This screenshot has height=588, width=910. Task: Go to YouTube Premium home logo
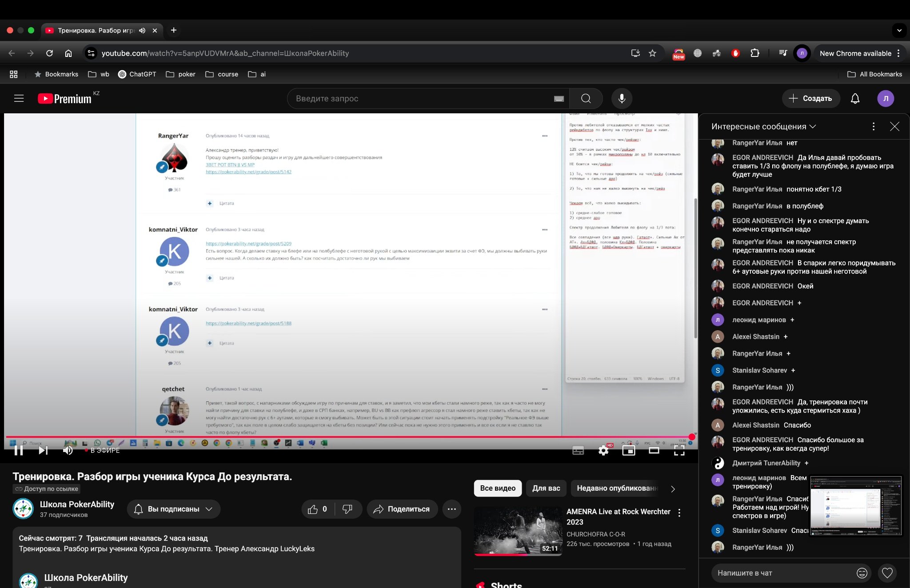(x=65, y=98)
